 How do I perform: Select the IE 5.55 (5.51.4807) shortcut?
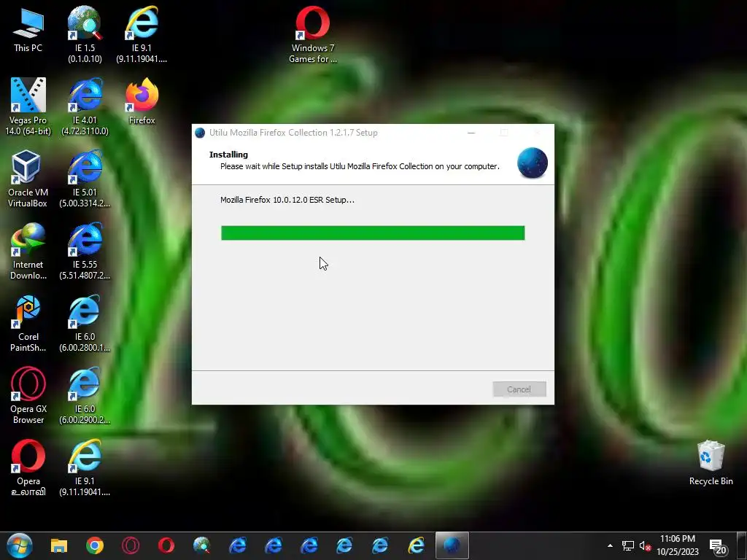coord(85,252)
